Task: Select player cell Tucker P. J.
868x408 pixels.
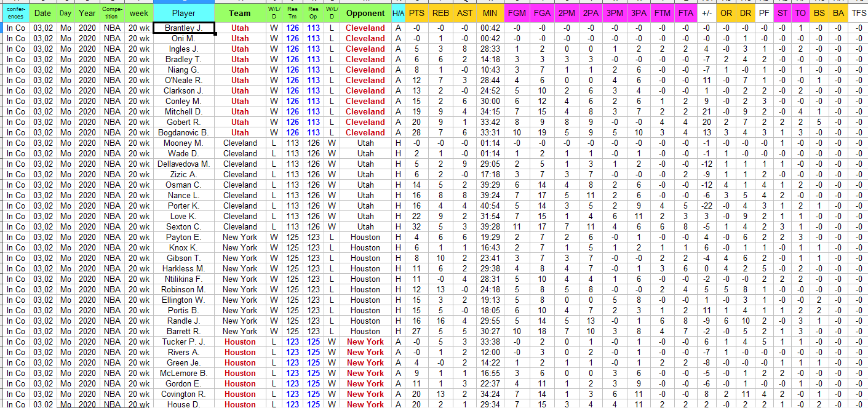Action: pyautogui.click(x=183, y=342)
